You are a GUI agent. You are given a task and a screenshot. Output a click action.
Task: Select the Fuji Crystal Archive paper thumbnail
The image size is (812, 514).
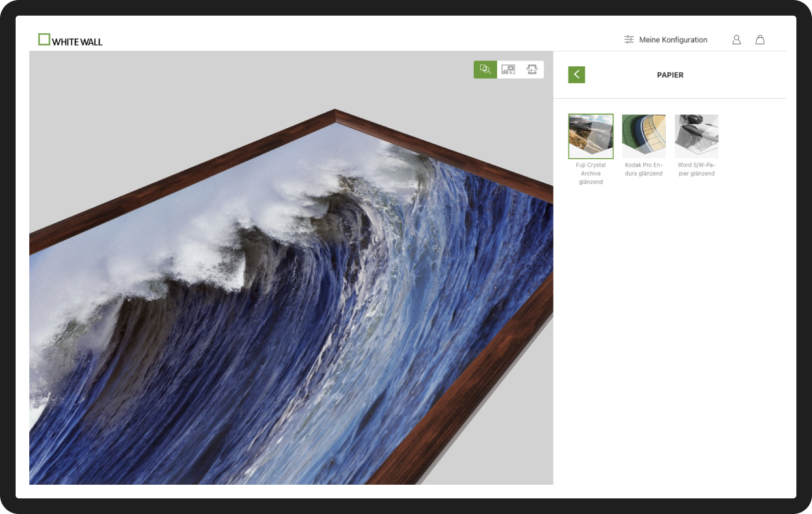click(x=591, y=137)
